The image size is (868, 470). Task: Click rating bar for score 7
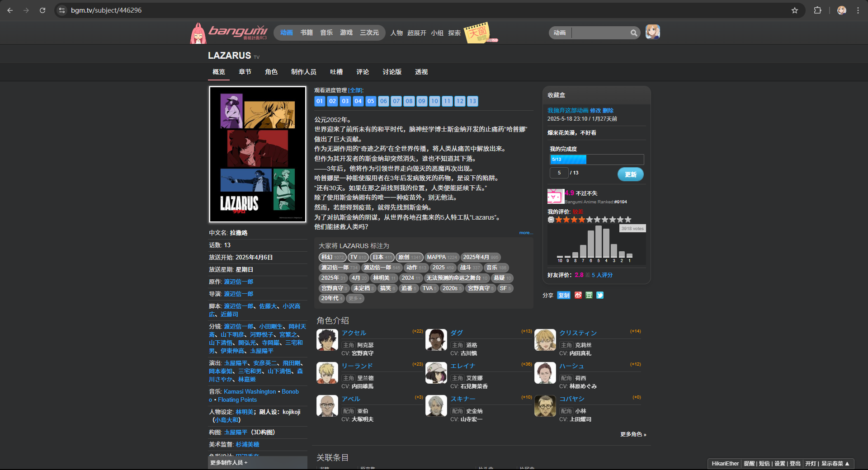(x=583, y=251)
